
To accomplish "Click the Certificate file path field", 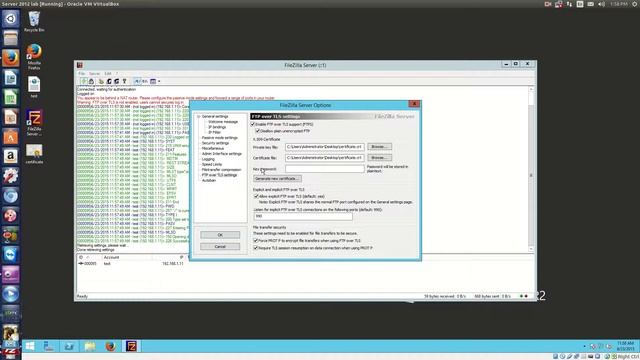I will click(324, 158).
